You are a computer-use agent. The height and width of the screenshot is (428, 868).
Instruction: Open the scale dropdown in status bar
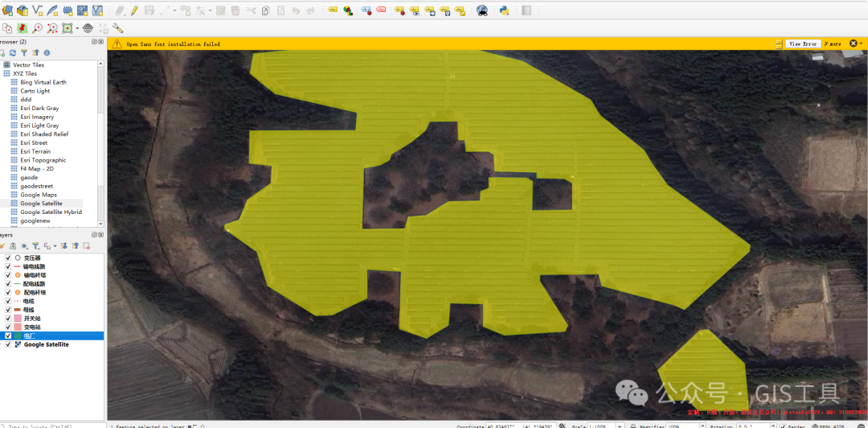(618, 426)
